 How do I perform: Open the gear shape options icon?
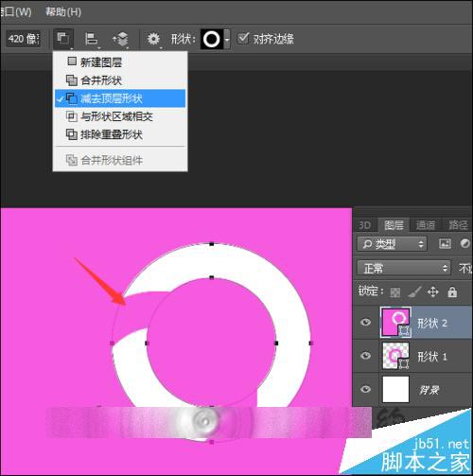pyautogui.click(x=153, y=39)
